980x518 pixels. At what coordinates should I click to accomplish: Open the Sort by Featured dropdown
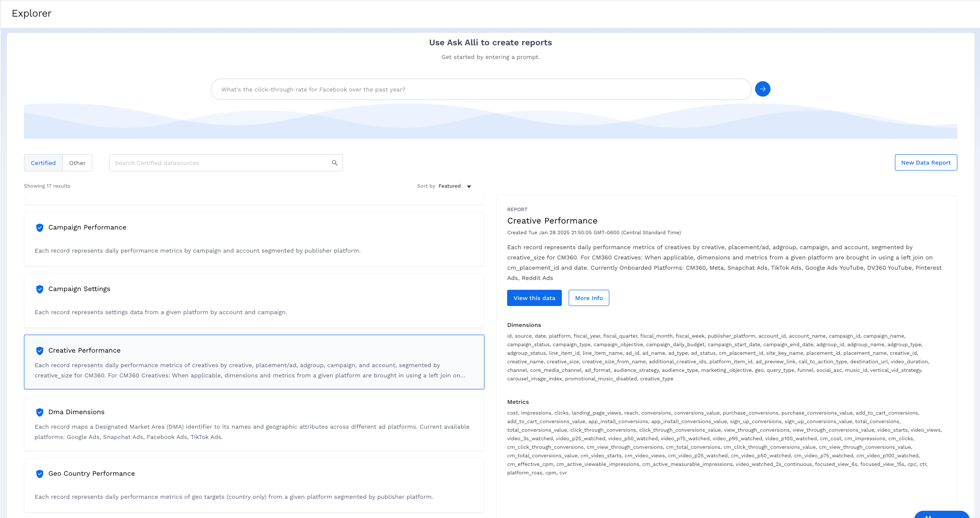tap(449, 186)
